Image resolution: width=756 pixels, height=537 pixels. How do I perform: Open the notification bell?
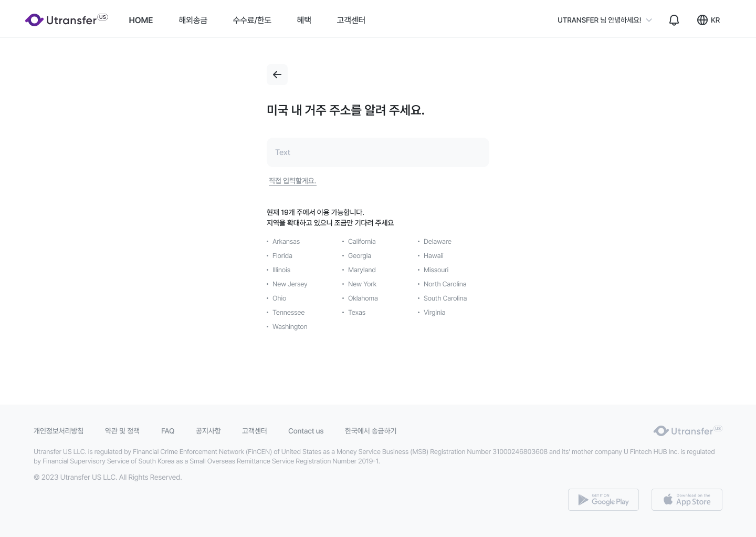tap(674, 20)
